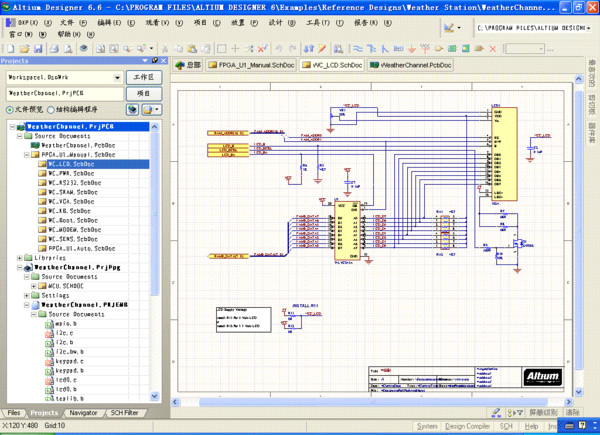Select the 文件预览 radio button
Image resolution: width=600 pixels, height=435 pixels.
tap(11, 109)
